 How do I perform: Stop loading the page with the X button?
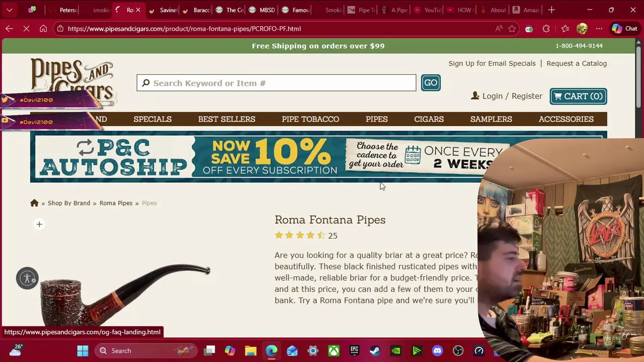tap(26, 29)
